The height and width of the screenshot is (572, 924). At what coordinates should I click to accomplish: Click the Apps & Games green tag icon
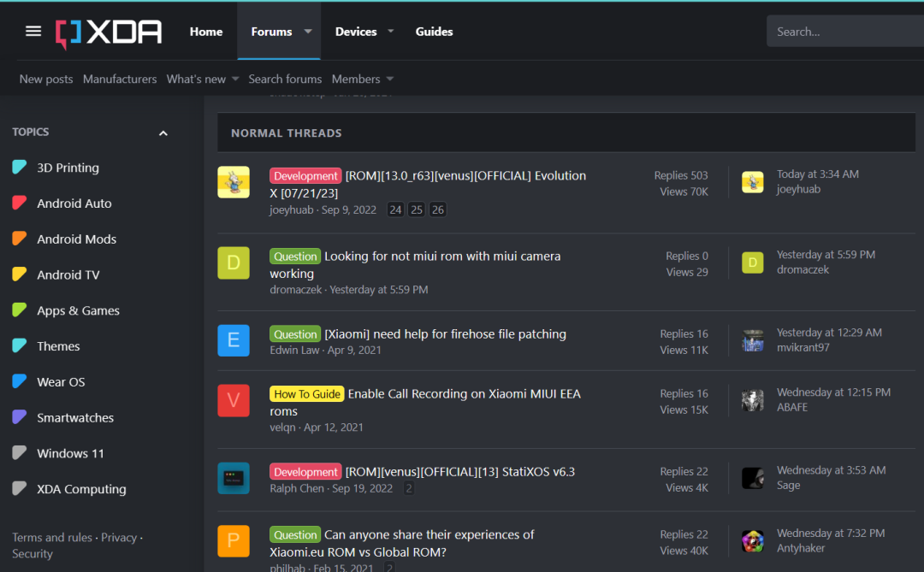[x=20, y=310]
